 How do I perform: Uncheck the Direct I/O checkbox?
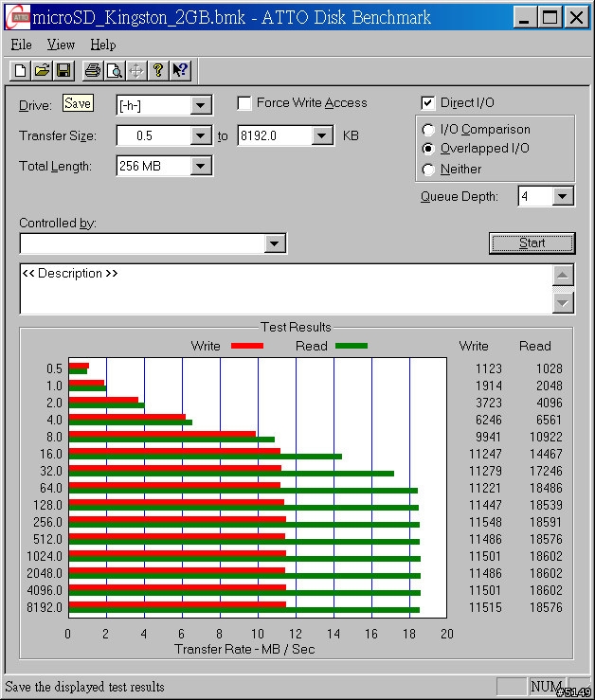click(x=427, y=103)
